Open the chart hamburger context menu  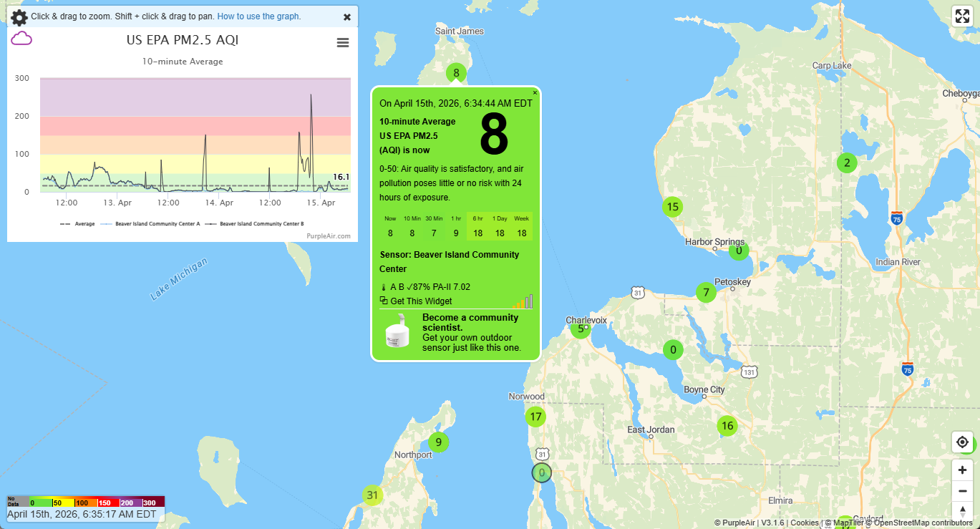point(343,43)
